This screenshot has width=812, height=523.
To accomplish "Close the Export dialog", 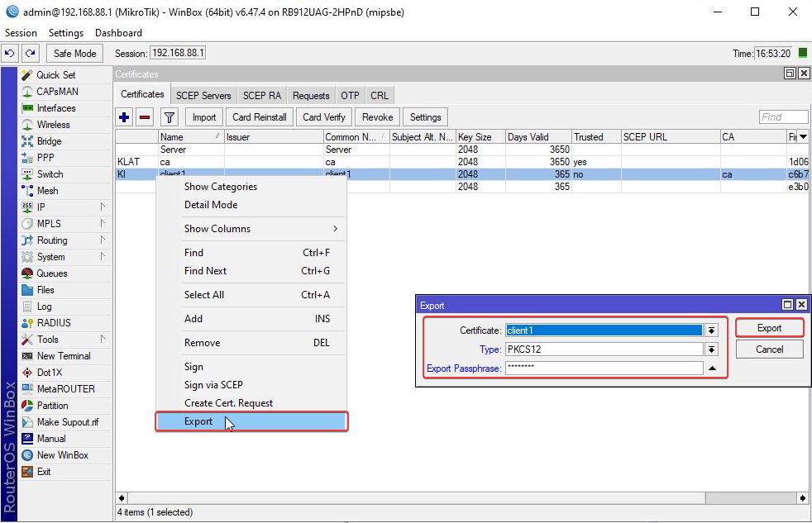I will point(801,305).
